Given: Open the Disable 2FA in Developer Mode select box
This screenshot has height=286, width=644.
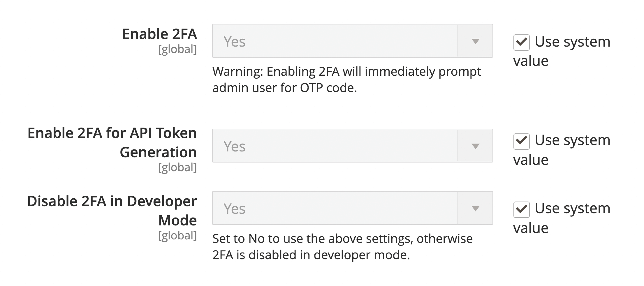Looking at the screenshot, I should (x=352, y=208).
